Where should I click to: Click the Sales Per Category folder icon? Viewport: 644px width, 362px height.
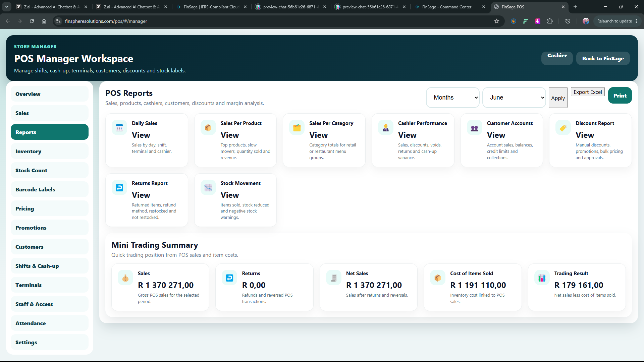pyautogui.click(x=297, y=128)
